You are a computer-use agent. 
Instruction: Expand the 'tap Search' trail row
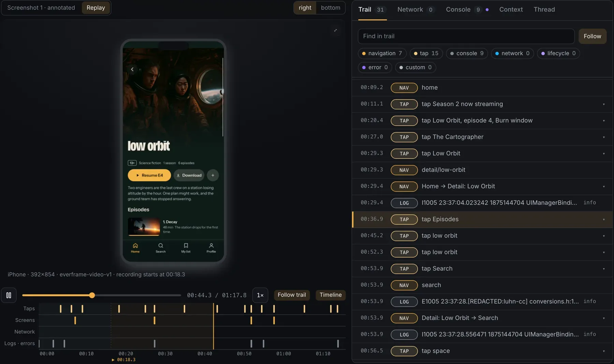point(604,269)
